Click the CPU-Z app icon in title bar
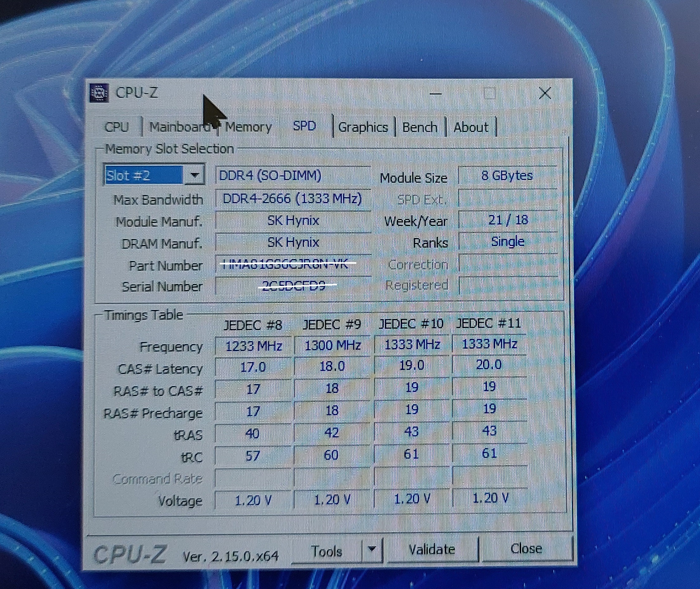This screenshot has height=589, width=700. coord(99,93)
